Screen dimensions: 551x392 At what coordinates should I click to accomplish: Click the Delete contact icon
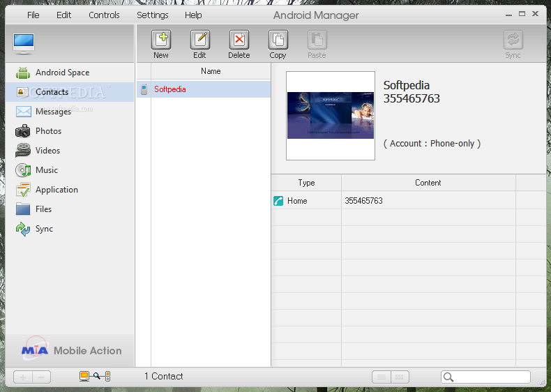239,40
